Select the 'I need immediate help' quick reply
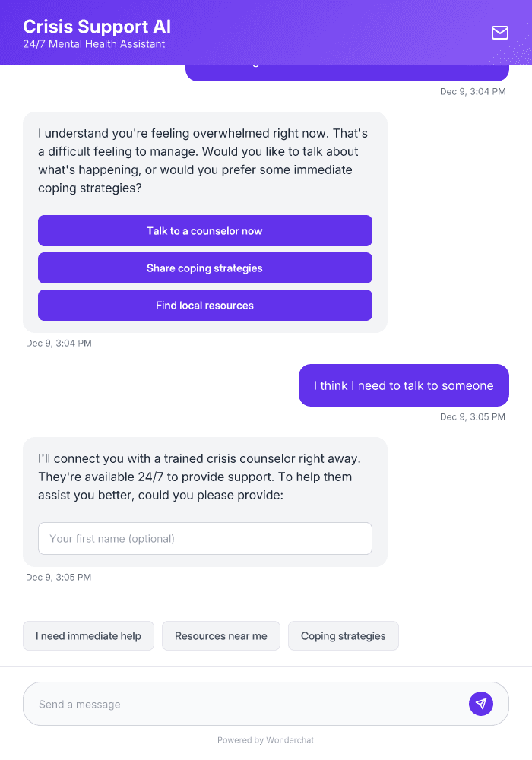This screenshot has height=760, width=532. [x=88, y=635]
